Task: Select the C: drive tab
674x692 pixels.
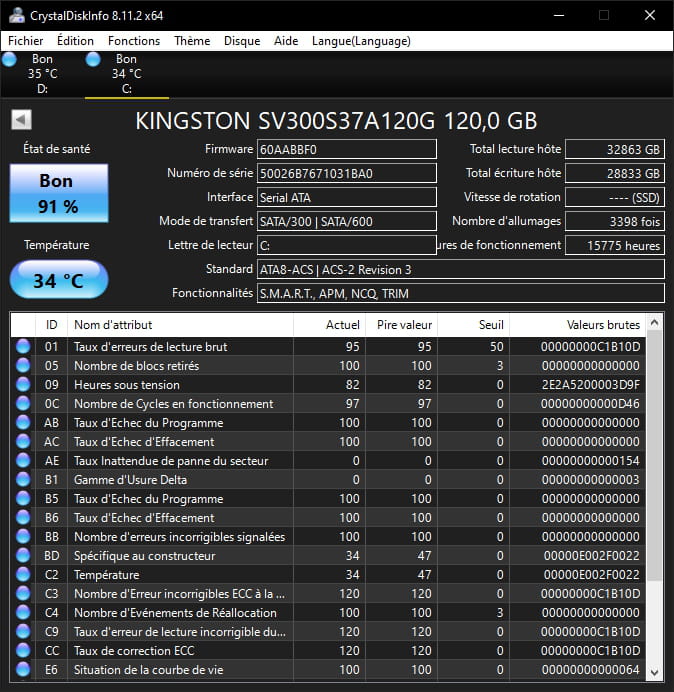Action: coord(127,74)
